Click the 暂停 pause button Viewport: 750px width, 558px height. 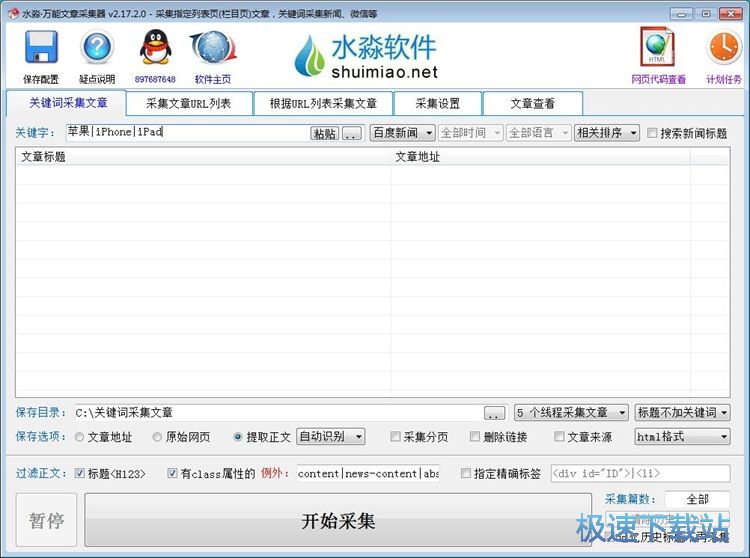[x=46, y=520]
